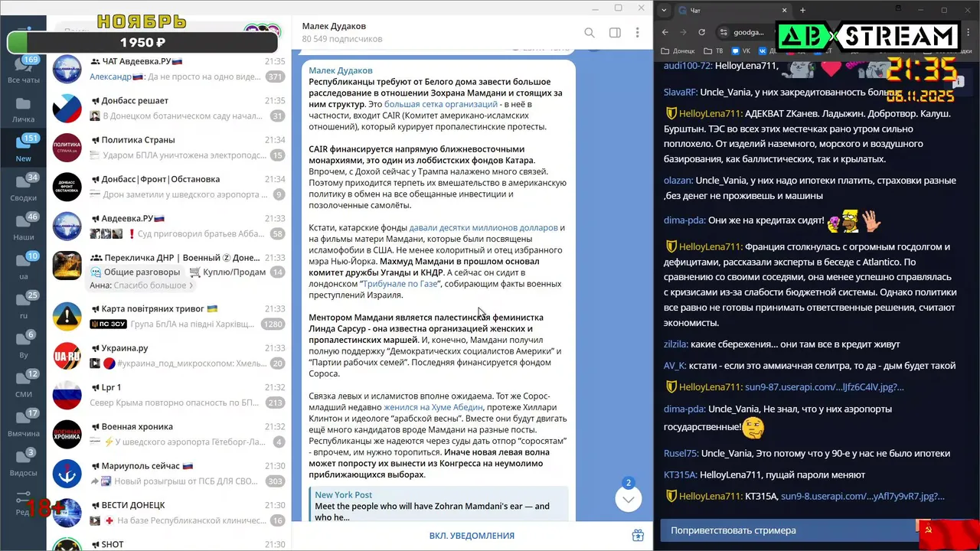Jump to latest messages arrow button
Screen dimensions: 980x551
[x=628, y=499]
